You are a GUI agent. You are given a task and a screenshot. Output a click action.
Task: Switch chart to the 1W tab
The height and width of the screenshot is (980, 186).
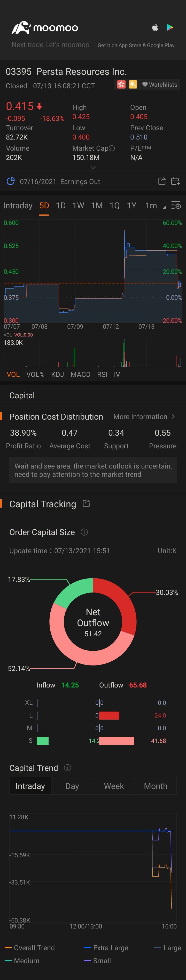78,206
